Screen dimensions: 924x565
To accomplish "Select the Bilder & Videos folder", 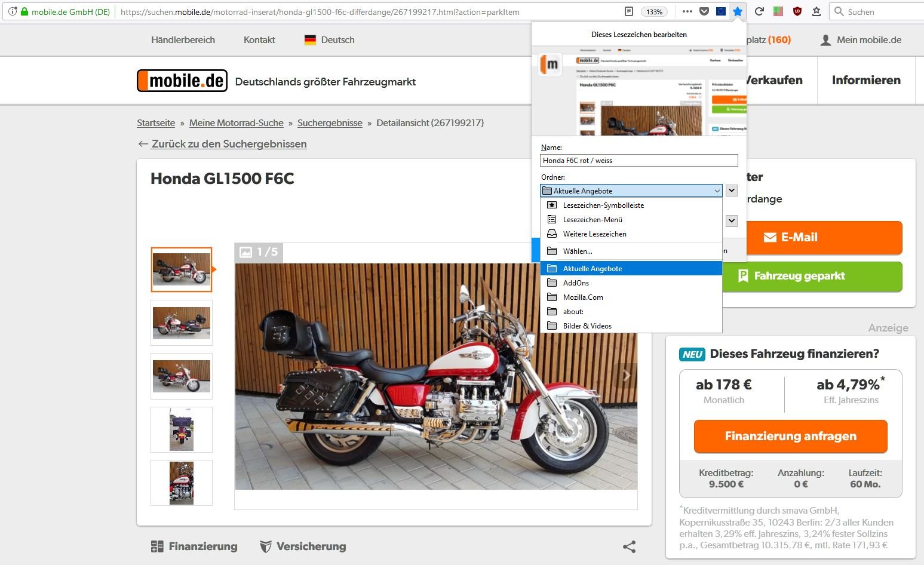I will click(631, 326).
